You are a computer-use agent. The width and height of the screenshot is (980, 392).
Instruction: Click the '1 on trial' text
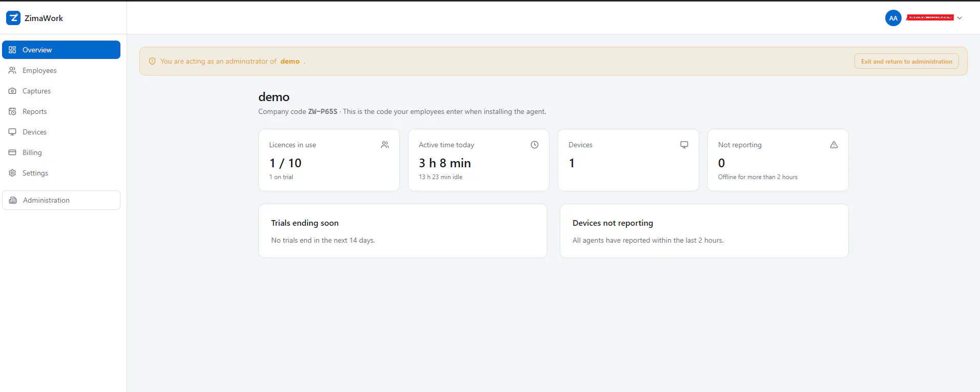point(281,177)
